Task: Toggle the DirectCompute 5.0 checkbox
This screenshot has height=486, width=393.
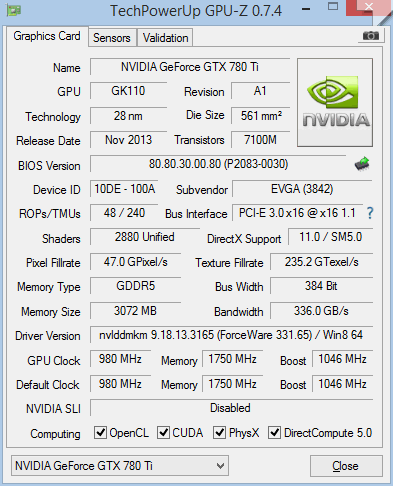Action: point(274,433)
